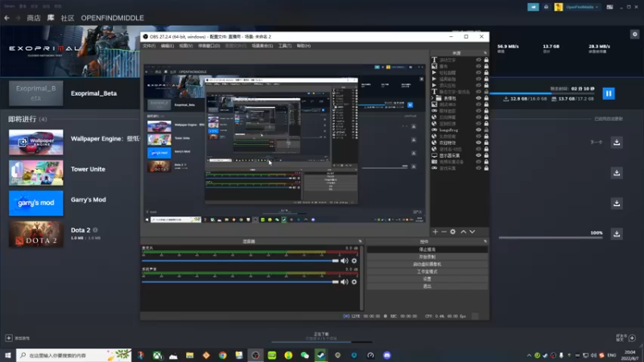Open the 工具(T) menu in OBS
The width and height of the screenshot is (644, 362).
tap(285, 46)
